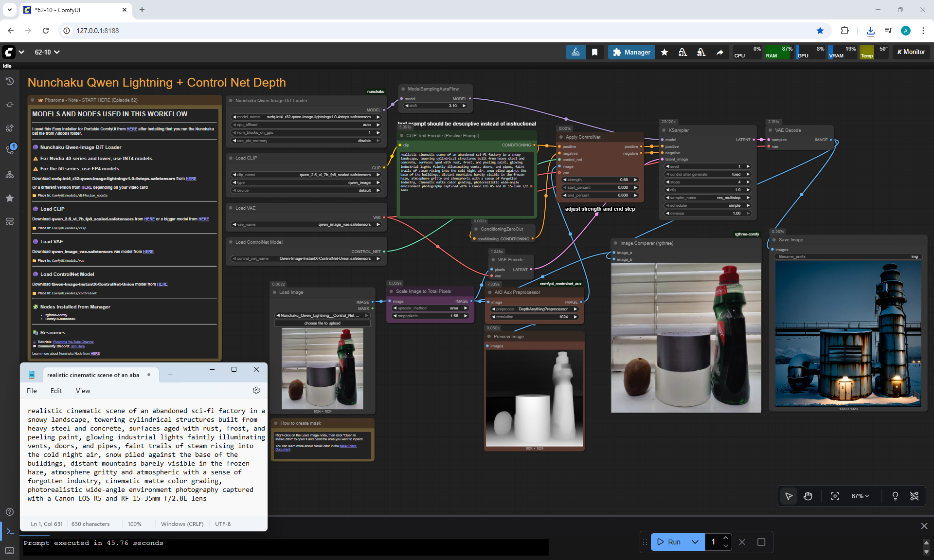Click the select arrow tool
Viewport: 934px width, 560px height.
pos(789,496)
